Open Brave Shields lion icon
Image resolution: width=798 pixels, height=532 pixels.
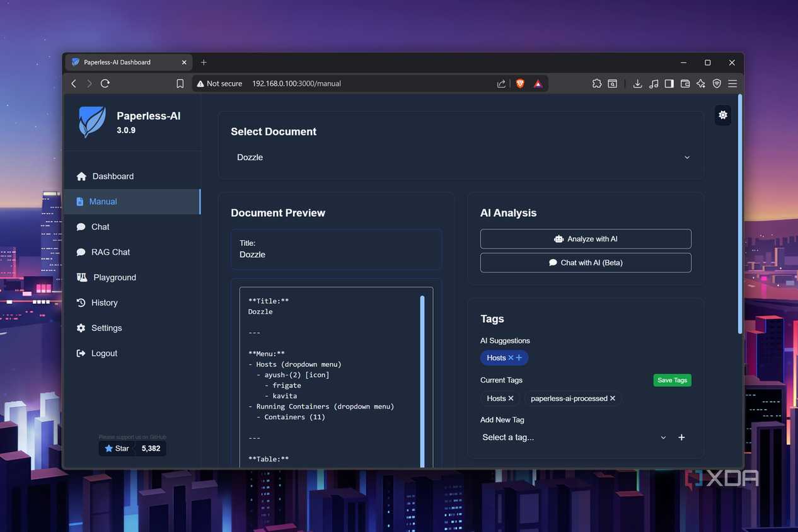[520, 83]
